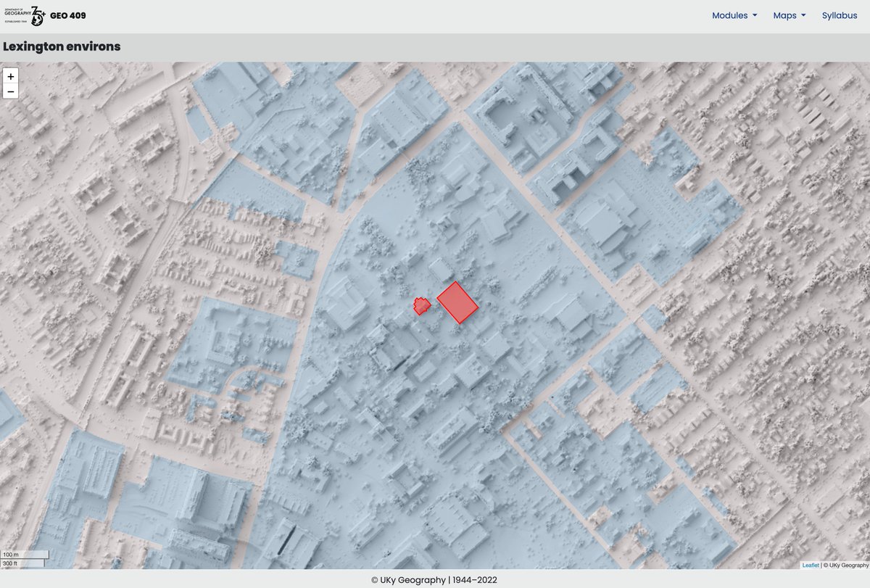Select the large red rectangular polygon
Screen dimensions: 870x588
457,302
